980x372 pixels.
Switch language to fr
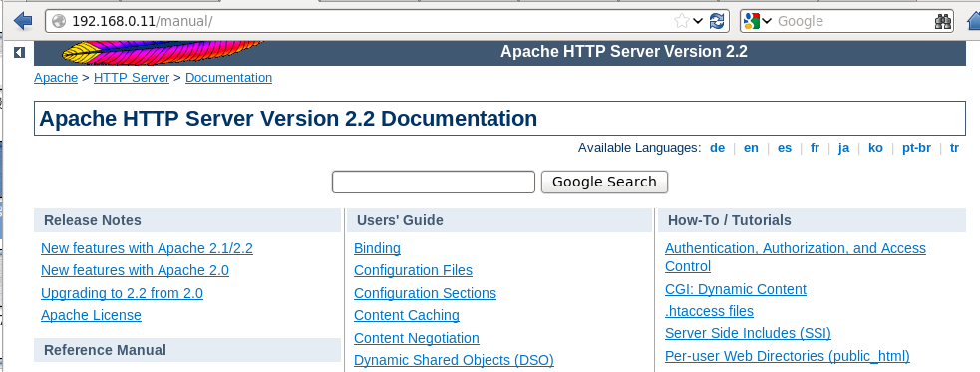click(815, 148)
